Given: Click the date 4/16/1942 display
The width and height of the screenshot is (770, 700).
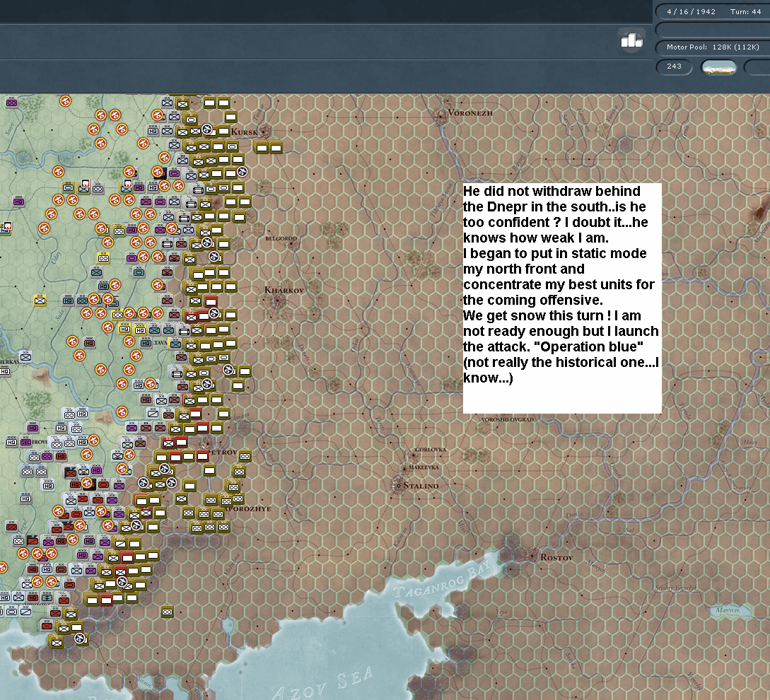Looking at the screenshot, I should pos(691,11).
